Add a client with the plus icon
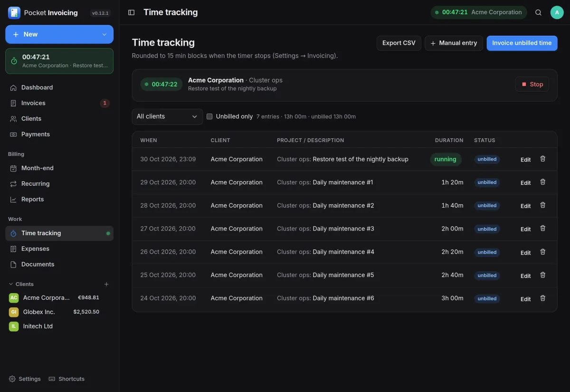 click(106, 284)
